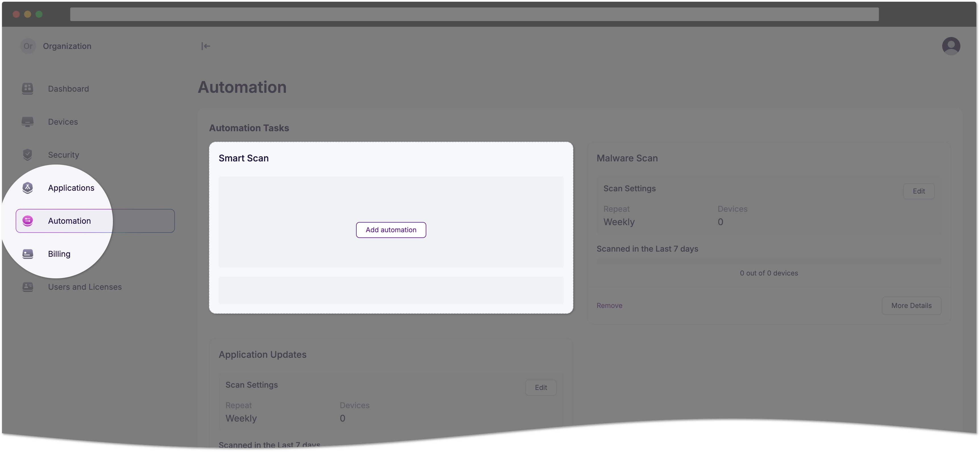
Task: Select the Automation sidebar icon
Action: click(x=27, y=221)
